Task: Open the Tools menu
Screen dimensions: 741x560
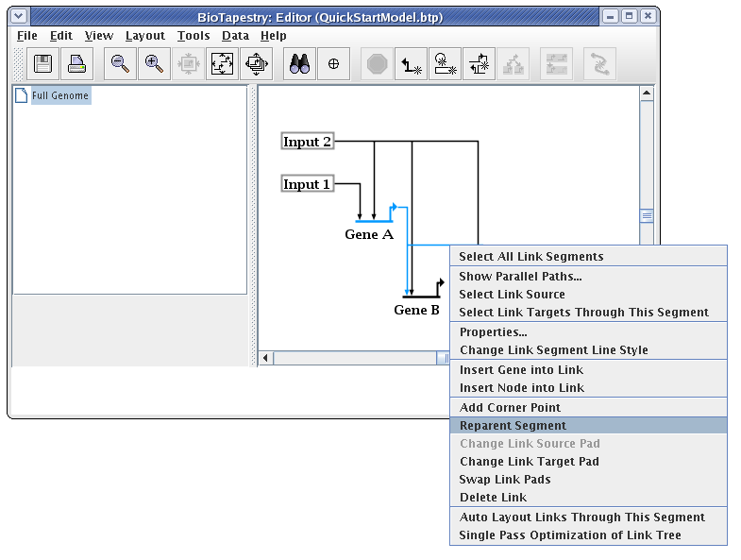Action: point(194,36)
